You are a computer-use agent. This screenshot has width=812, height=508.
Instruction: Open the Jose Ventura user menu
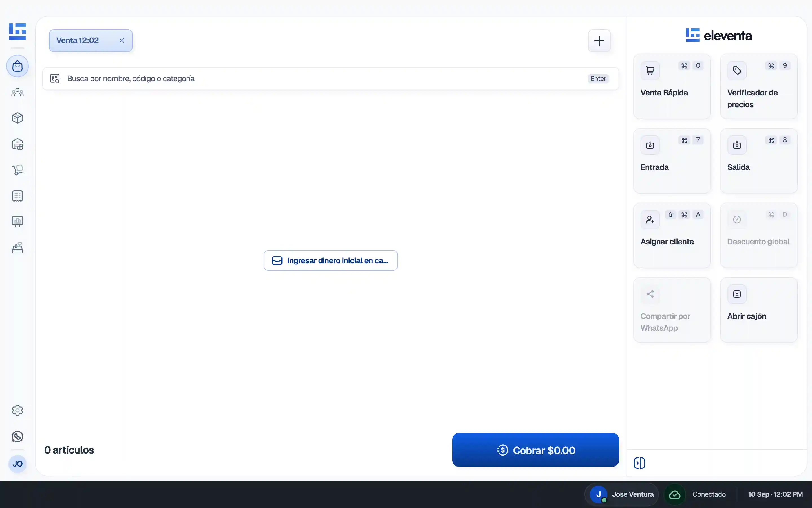click(x=622, y=494)
